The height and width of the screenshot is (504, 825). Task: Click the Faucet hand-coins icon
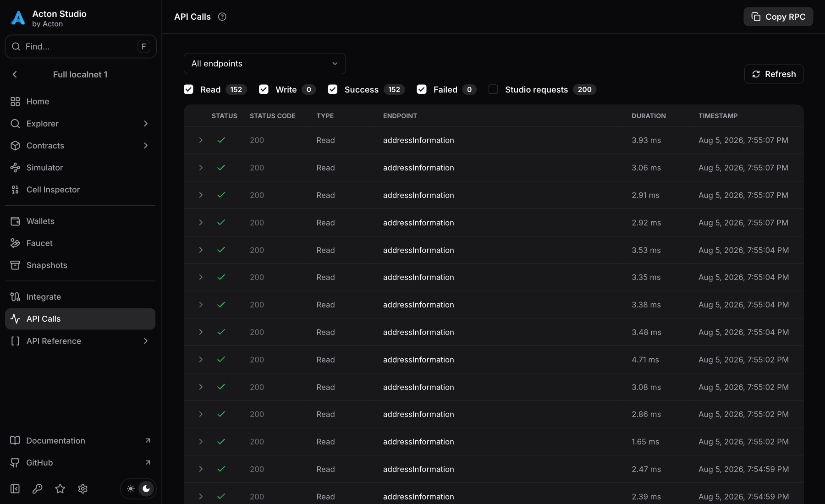(15, 243)
